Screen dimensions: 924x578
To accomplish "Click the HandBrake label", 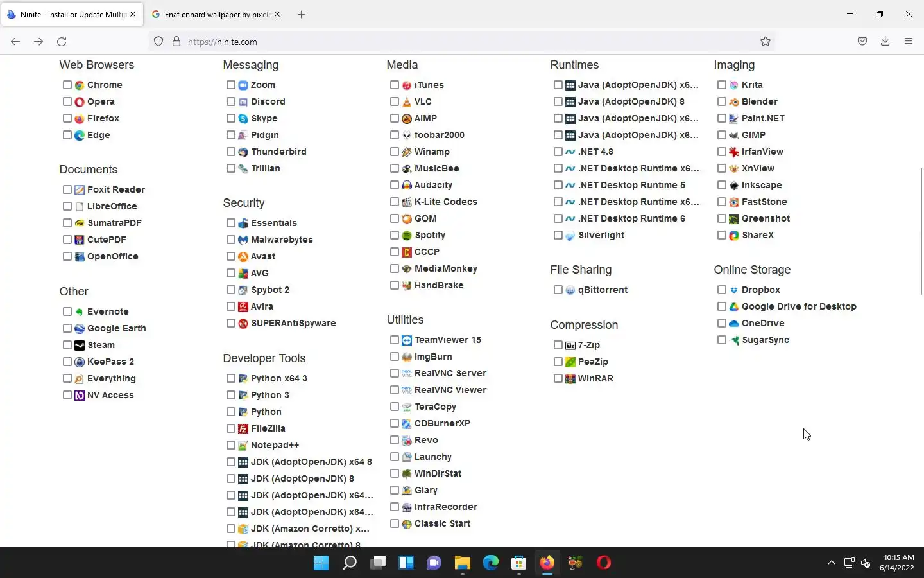I will click(x=439, y=285).
